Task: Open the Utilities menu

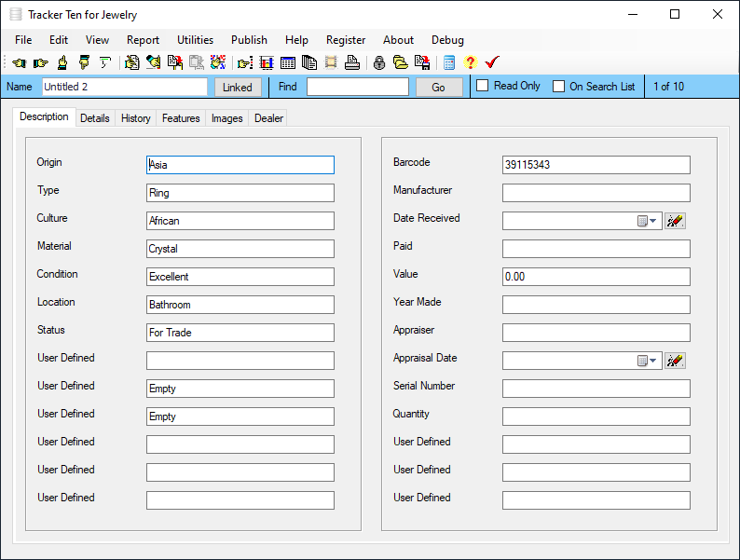Action: [x=195, y=40]
